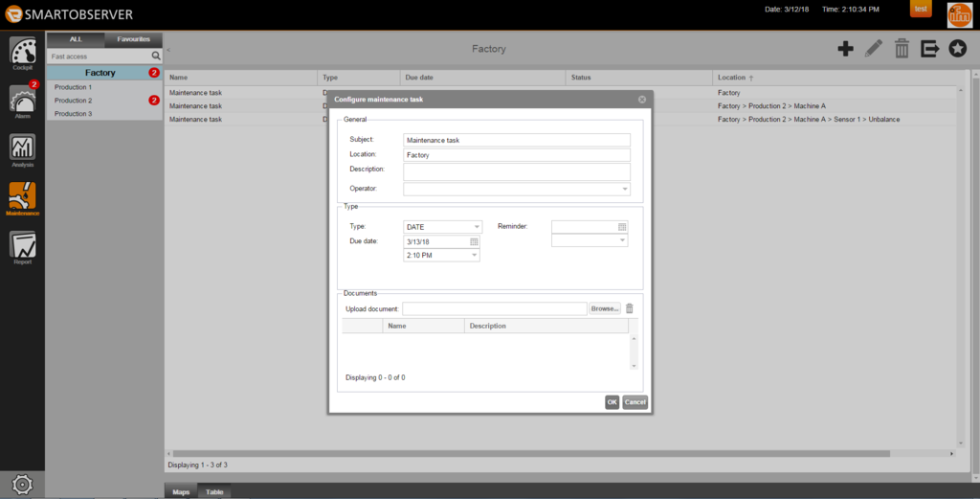Click the trash icon in Factory toolbar

[902, 49]
